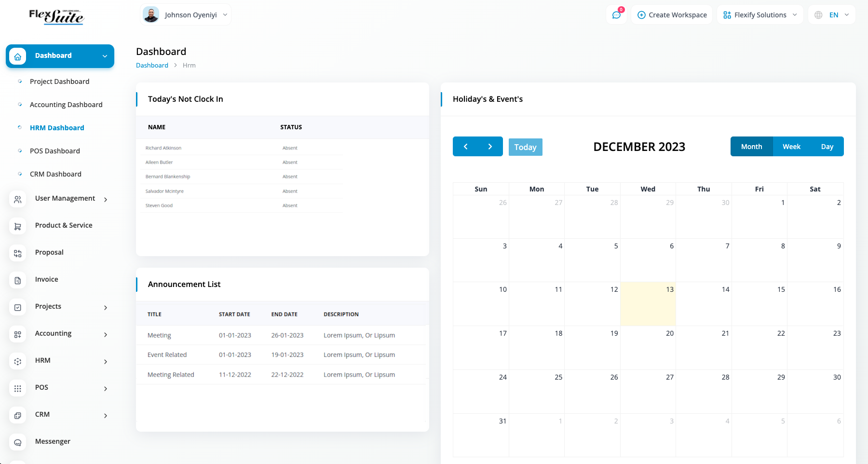The height and width of the screenshot is (464, 868).
Task: Click the Today button
Action: point(525,147)
